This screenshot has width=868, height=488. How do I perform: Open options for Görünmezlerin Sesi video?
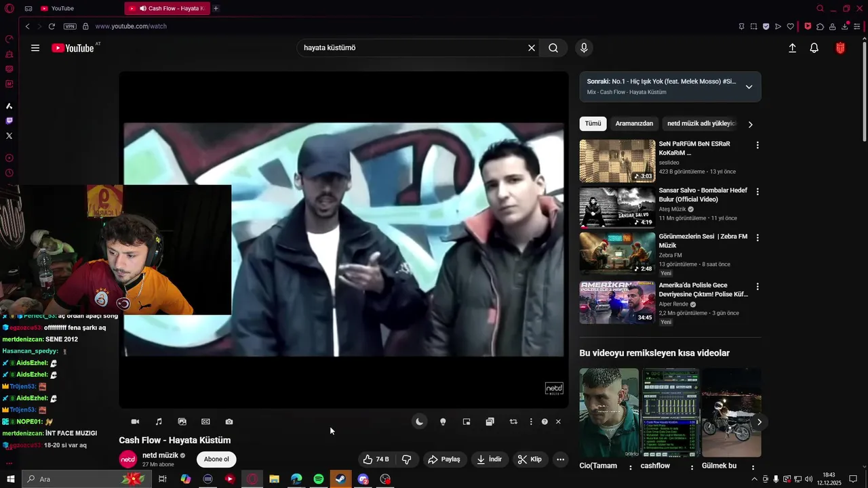[757, 238]
